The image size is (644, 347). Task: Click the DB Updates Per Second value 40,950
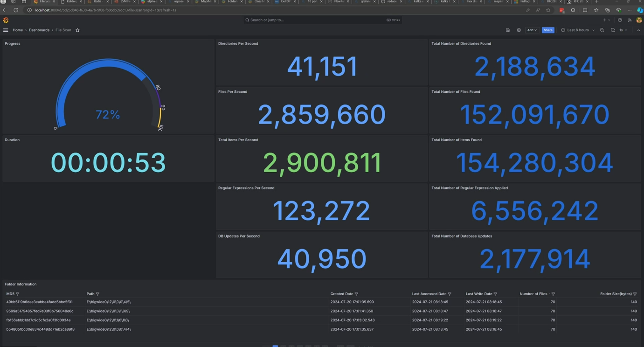322,259
